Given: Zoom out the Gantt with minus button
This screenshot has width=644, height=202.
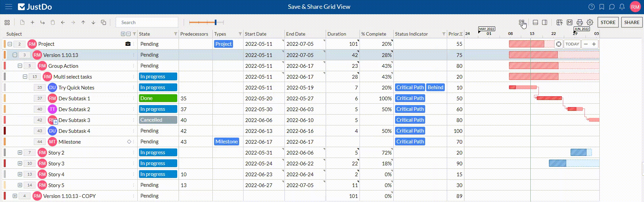Looking at the screenshot, I should (586, 44).
